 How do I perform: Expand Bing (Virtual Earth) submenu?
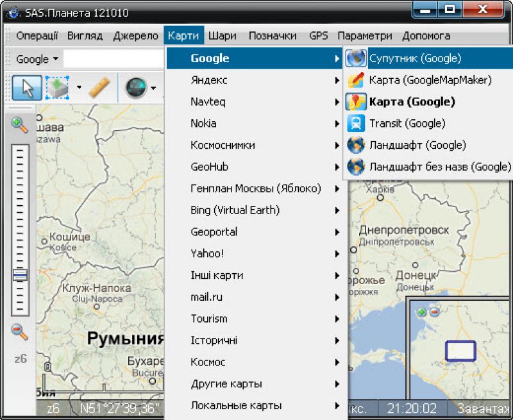[255, 210]
